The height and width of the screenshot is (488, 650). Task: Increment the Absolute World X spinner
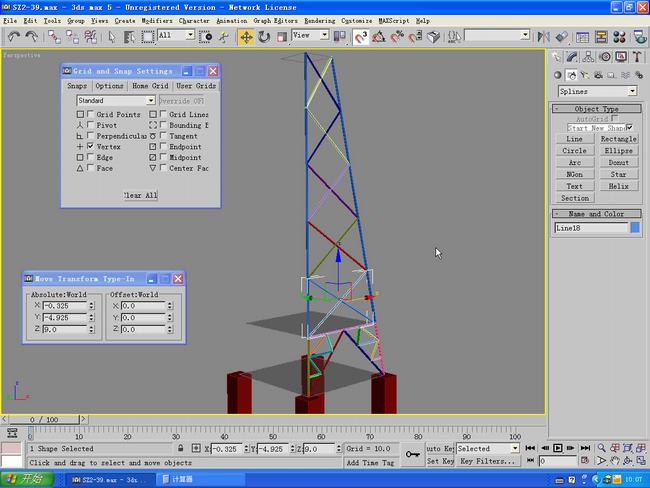(x=92, y=303)
